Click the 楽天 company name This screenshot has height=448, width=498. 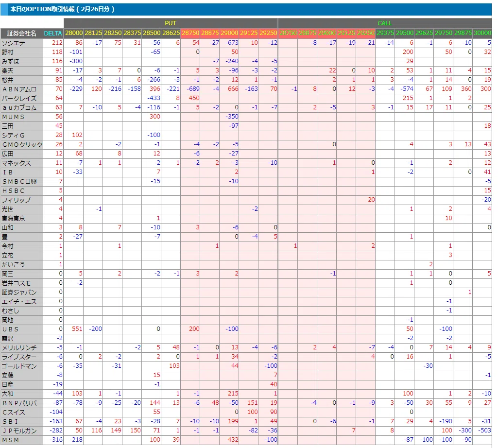pyautogui.click(x=8, y=70)
